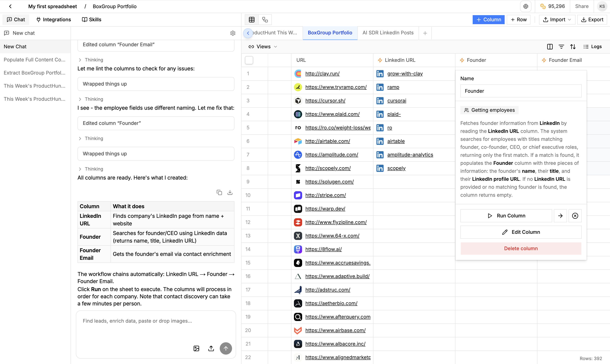The height and width of the screenshot is (364, 610).
Task: Attach an image in the chat input
Action: point(196,348)
